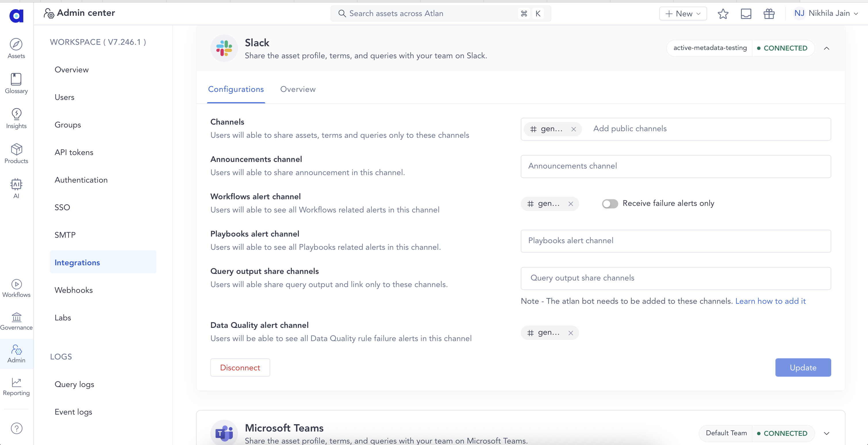Click the Disconnect button
Viewport: 868px width, 445px height.
(240, 367)
